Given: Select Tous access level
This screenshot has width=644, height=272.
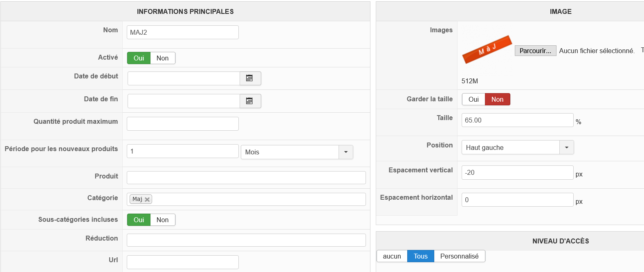Looking at the screenshot, I should pos(420,256).
